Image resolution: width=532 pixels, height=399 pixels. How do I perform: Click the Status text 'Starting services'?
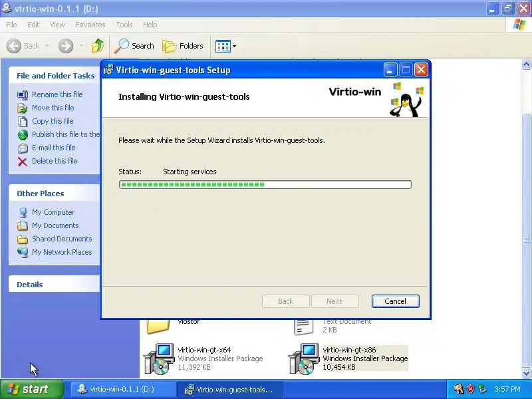[x=190, y=172]
